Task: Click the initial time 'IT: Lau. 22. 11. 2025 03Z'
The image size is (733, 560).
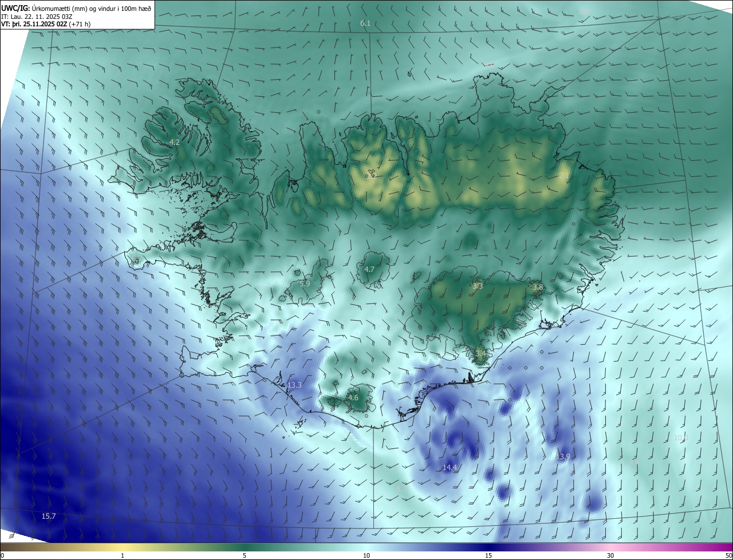Action: [x=37, y=16]
